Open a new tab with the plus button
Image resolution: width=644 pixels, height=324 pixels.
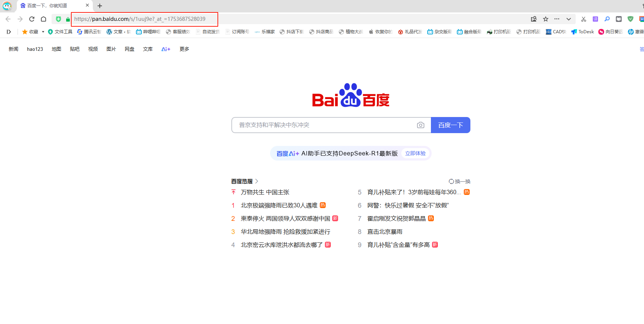click(100, 6)
